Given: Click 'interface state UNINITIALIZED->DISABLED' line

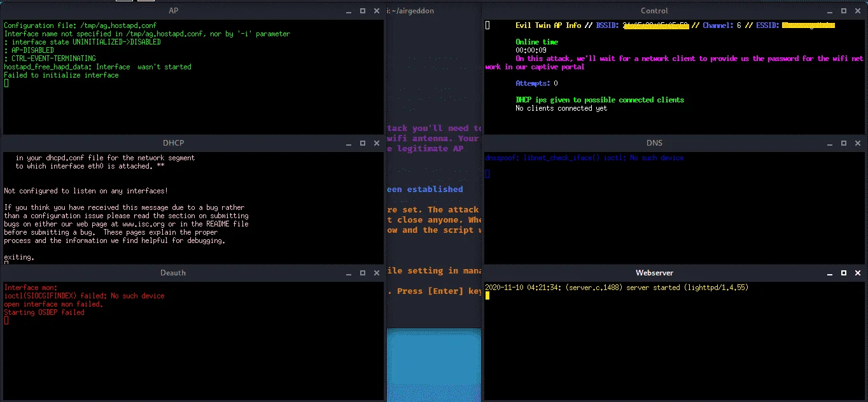Looking at the screenshot, I should pos(82,42).
